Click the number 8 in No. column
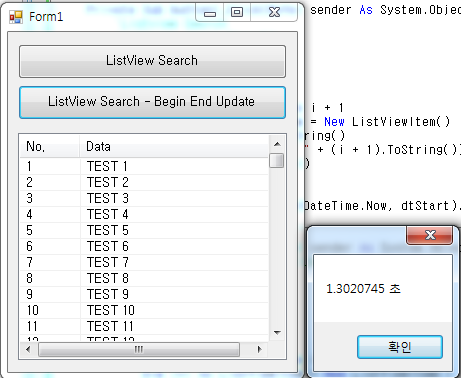The height and width of the screenshot is (378, 461). coord(29,278)
